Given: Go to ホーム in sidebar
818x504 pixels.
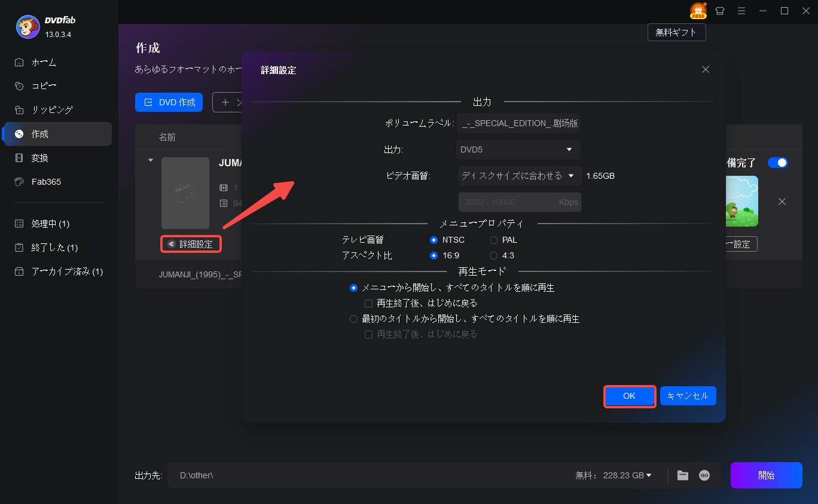Looking at the screenshot, I should click(57, 62).
